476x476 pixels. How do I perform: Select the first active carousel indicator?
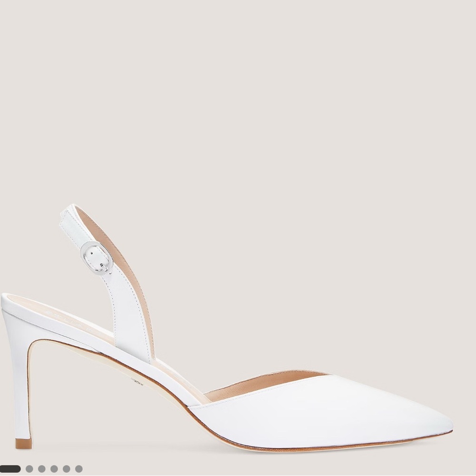[x=10, y=469]
